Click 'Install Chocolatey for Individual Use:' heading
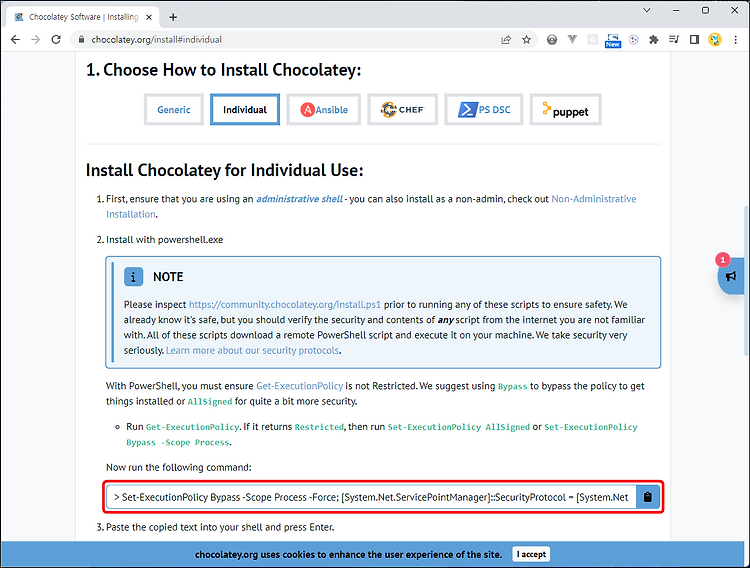 [224, 170]
